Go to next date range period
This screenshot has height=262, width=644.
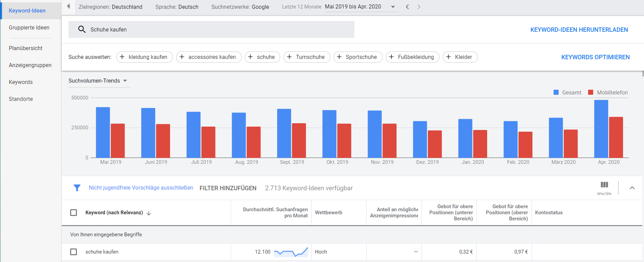pos(419,7)
